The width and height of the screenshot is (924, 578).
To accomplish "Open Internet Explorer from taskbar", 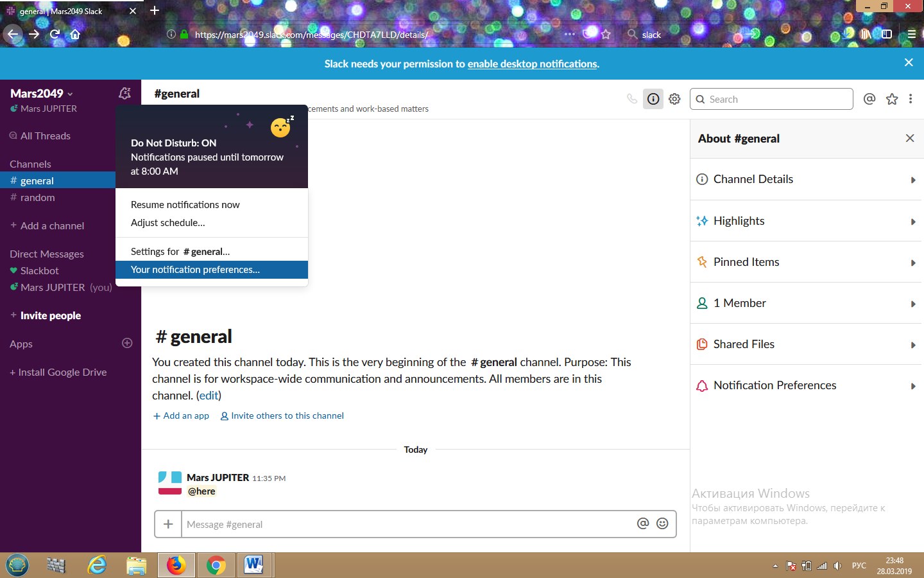I will [97, 565].
